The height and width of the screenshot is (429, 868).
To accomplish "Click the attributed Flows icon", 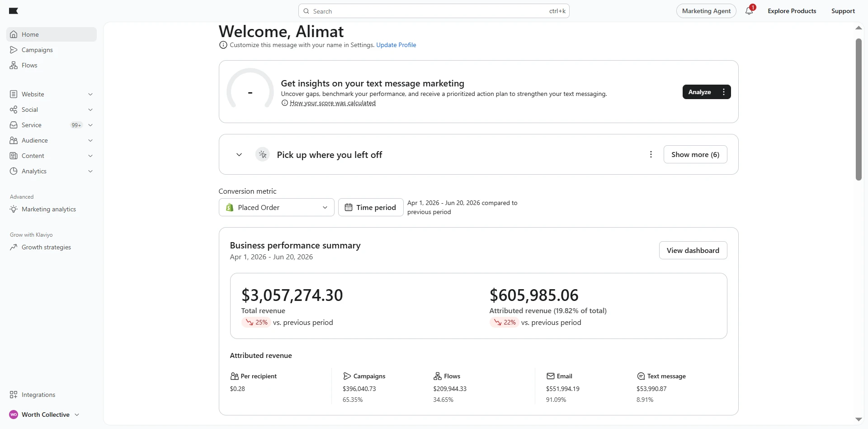I will [x=437, y=376].
